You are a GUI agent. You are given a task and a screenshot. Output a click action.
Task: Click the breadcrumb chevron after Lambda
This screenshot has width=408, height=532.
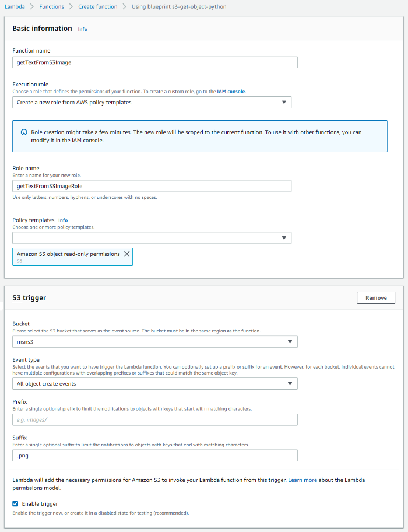tap(32, 7)
